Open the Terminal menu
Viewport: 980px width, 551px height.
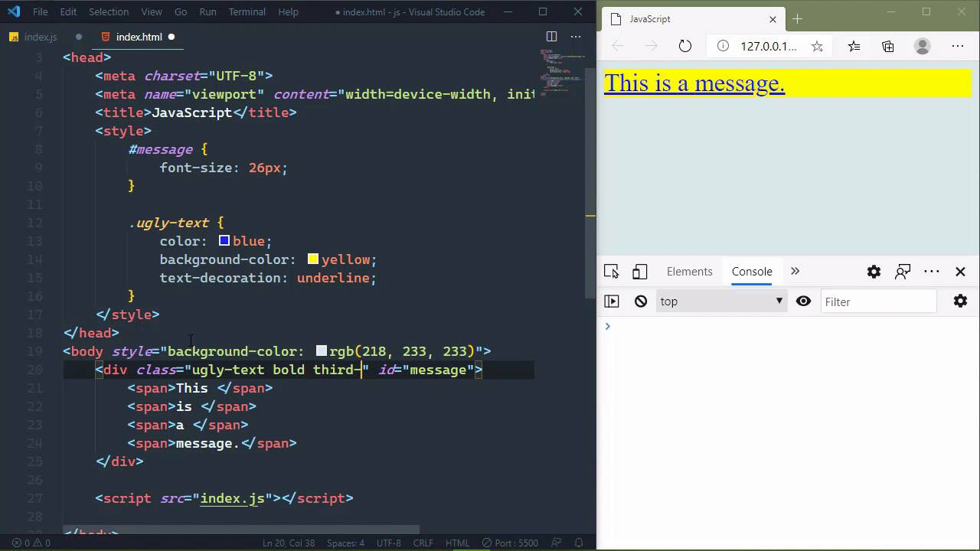click(x=247, y=12)
